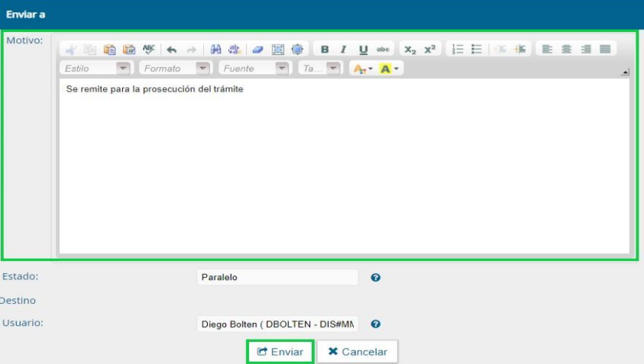
Task: Click the spell check ABC icon
Action: pyautogui.click(x=148, y=50)
